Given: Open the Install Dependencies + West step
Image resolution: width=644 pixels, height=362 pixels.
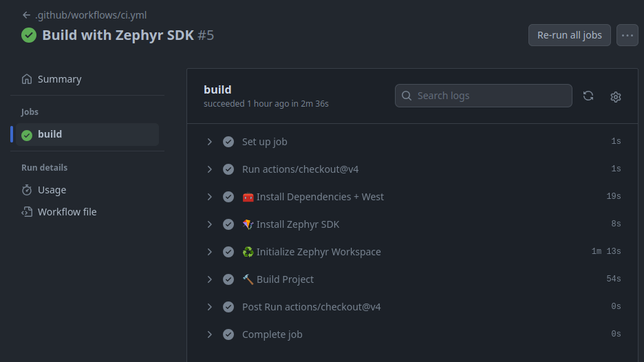Looking at the screenshot, I should (x=320, y=197).
